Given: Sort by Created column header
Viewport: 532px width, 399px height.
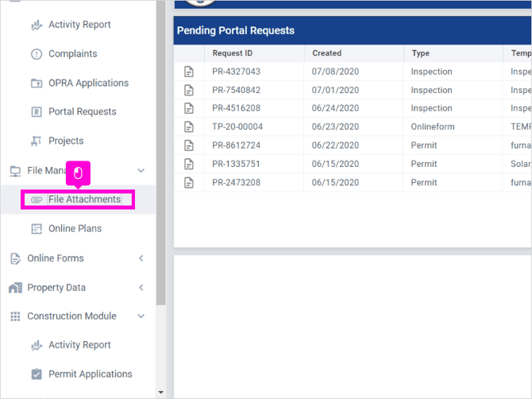Looking at the screenshot, I should (326, 53).
